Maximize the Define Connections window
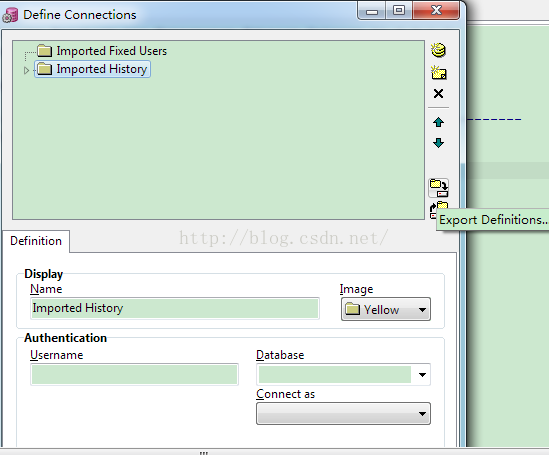549x455 pixels. tap(399, 11)
